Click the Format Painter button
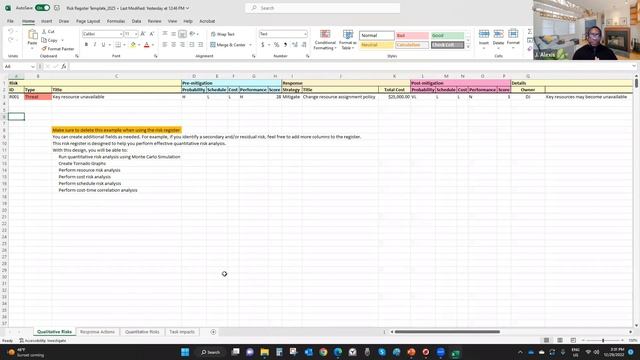 (58, 49)
